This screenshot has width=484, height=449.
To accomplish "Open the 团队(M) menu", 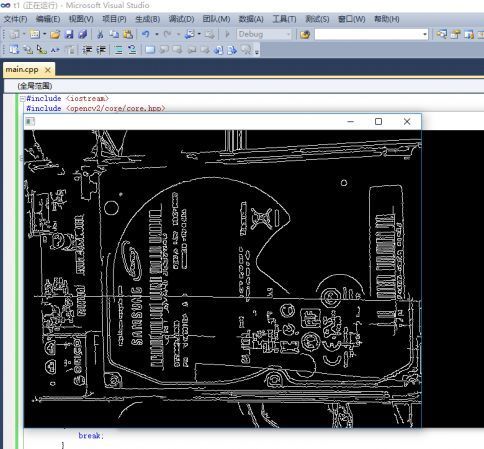I will click(x=216, y=19).
